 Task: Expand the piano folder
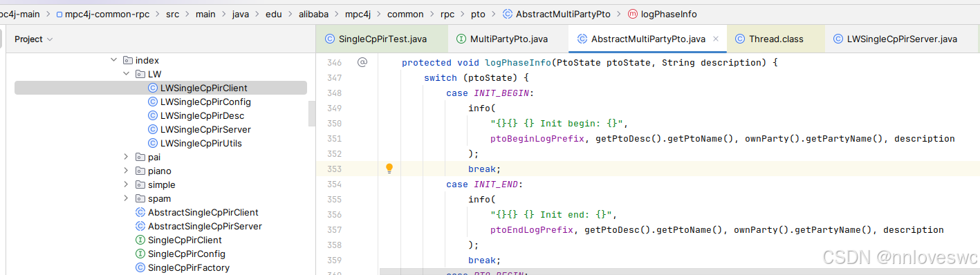[127, 171]
